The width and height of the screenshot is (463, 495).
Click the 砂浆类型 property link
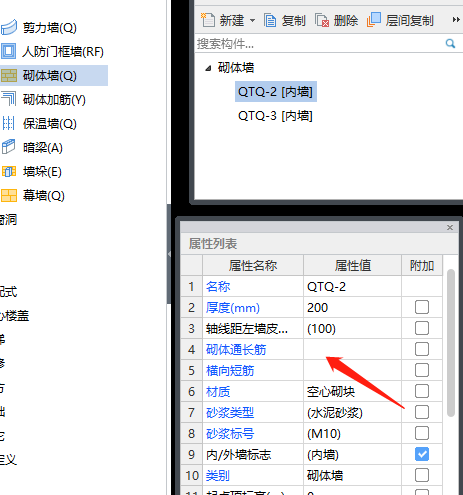coord(230,413)
